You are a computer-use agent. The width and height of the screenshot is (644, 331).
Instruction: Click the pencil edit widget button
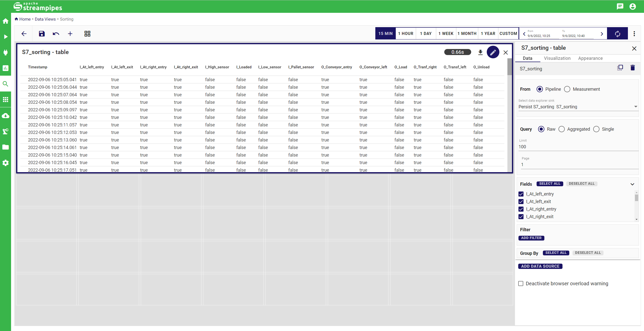click(x=493, y=52)
